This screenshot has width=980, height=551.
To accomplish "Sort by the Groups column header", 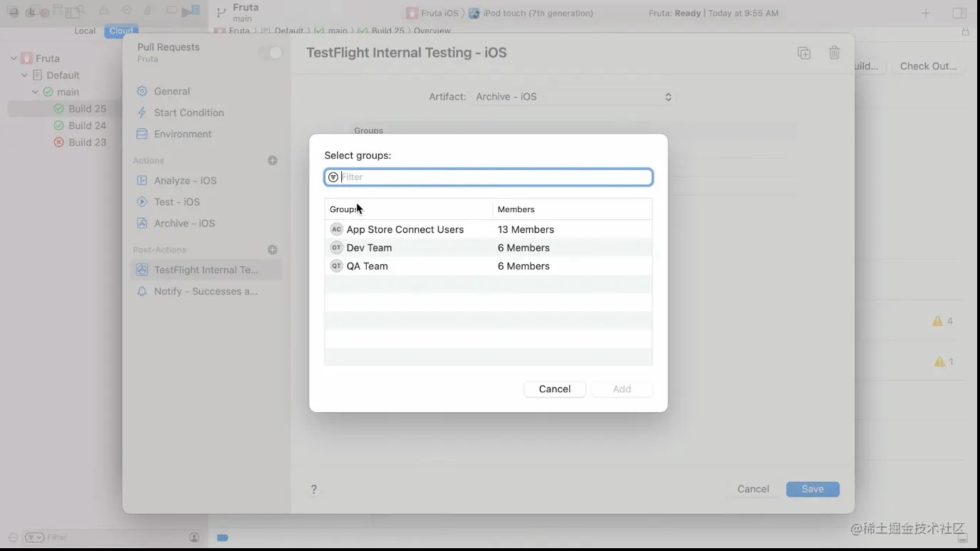I will click(x=409, y=209).
